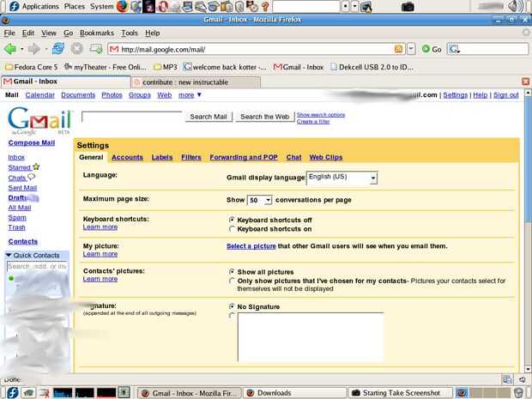Open the myTheater bookmark
This screenshot has height=399, width=532.
[106, 67]
